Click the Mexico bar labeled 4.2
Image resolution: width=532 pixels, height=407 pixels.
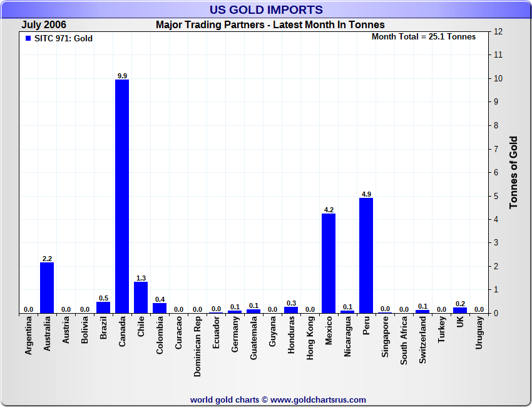pos(329,263)
